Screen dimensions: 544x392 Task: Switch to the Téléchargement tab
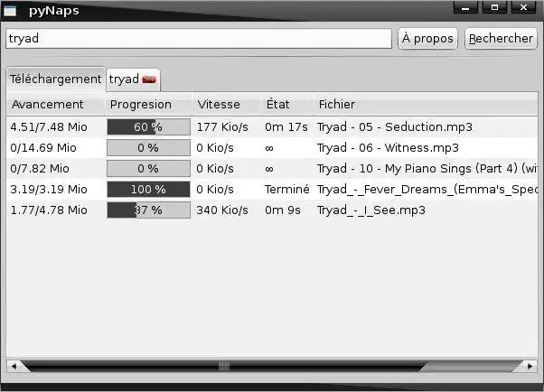coord(55,79)
